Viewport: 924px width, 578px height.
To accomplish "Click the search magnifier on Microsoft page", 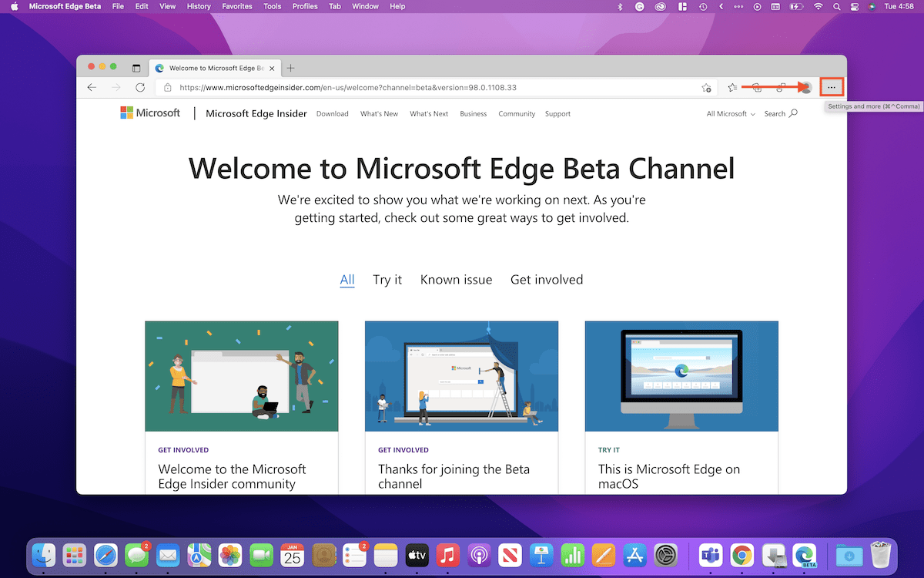I will 793,113.
